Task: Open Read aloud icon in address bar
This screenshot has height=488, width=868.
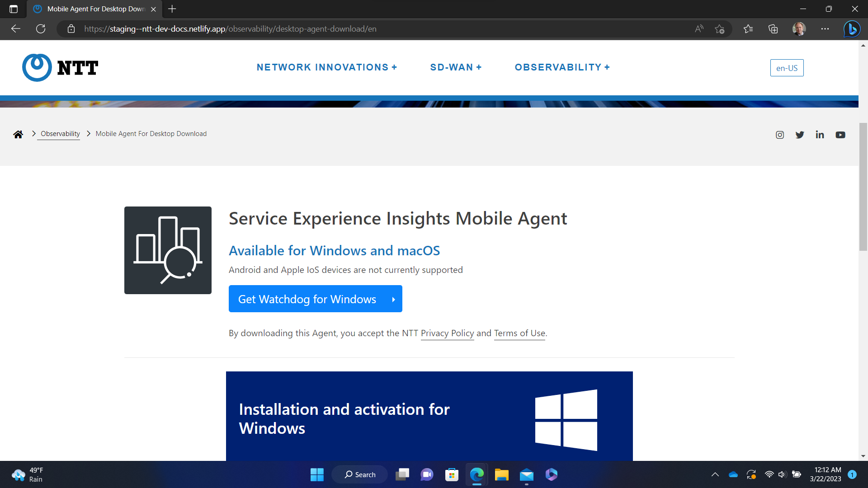Action: pos(699,29)
